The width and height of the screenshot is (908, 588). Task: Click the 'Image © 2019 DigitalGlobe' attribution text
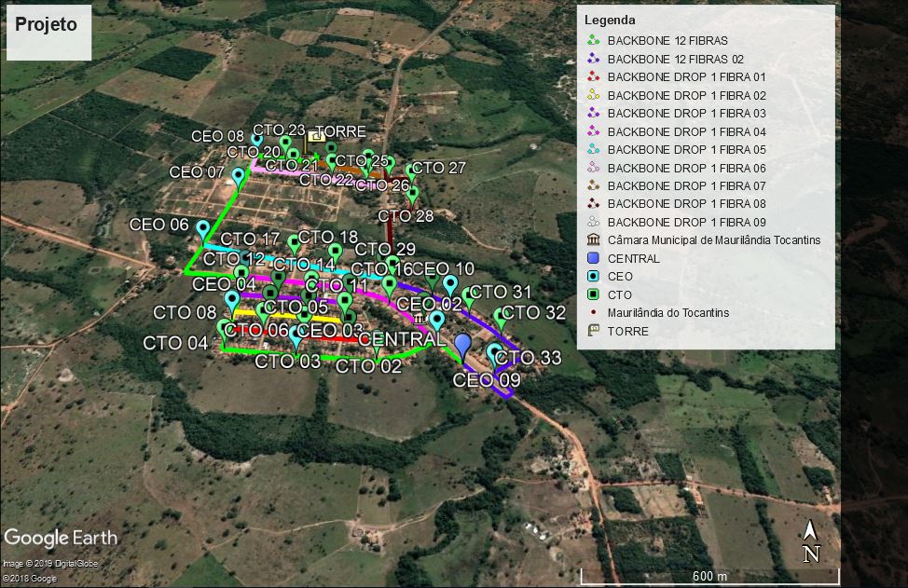click(x=50, y=563)
